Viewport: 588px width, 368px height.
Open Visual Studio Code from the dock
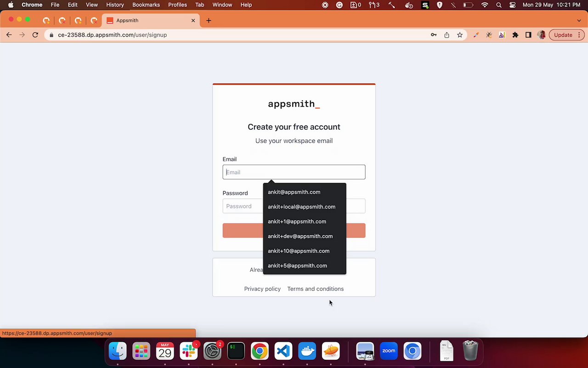(283, 351)
